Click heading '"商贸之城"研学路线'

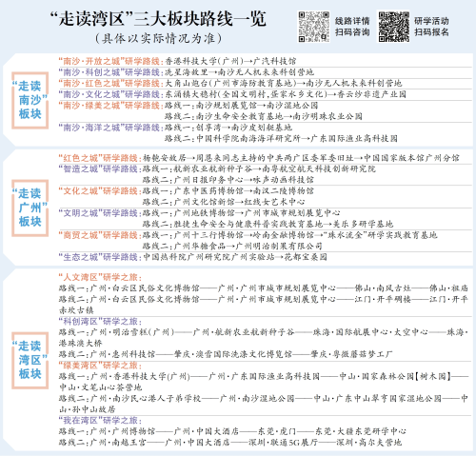tap(98, 235)
